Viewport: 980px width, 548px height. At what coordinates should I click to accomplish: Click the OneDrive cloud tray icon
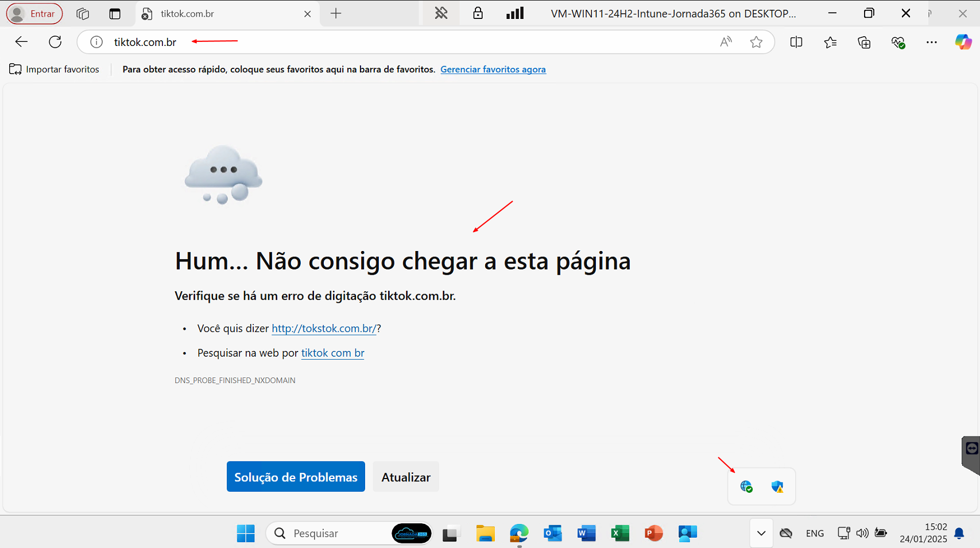click(786, 534)
